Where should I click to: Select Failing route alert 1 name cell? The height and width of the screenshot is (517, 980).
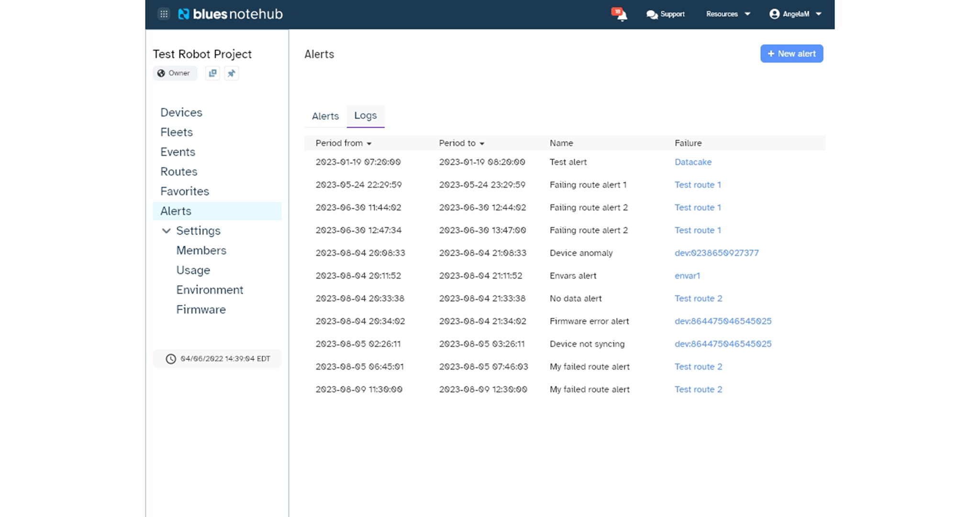(x=588, y=185)
